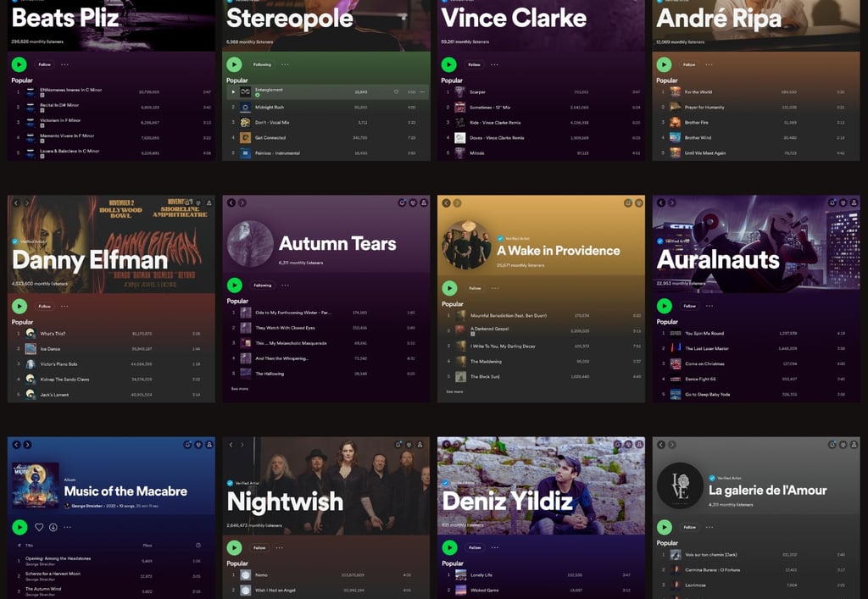Toggle the Following button for Autumn Tears
Viewport: 868px width, 599px height.
tap(263, 286)
